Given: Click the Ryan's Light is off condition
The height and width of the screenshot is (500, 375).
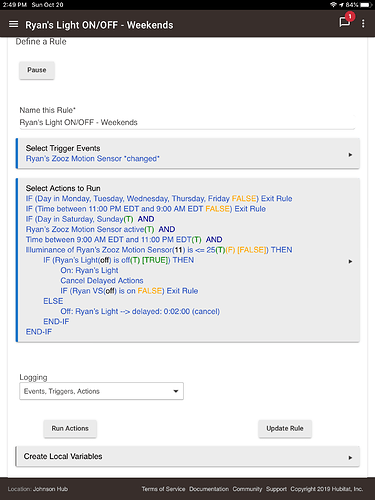Looking at the screenshot, I should pos(118,260).
